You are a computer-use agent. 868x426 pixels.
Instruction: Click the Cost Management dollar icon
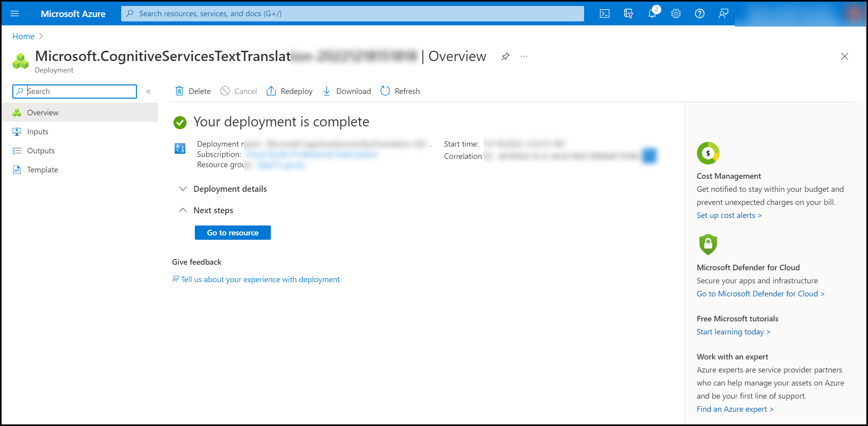point(708,153)
